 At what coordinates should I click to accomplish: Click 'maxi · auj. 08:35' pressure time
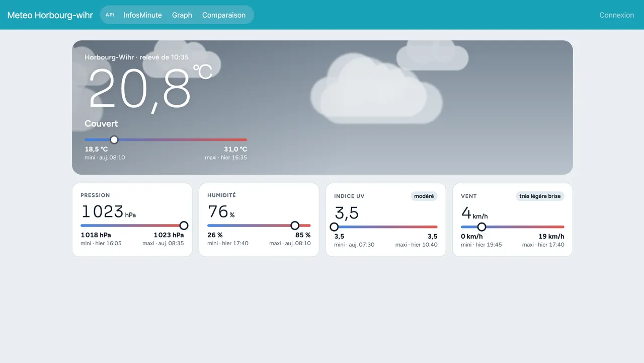[163, 244]
